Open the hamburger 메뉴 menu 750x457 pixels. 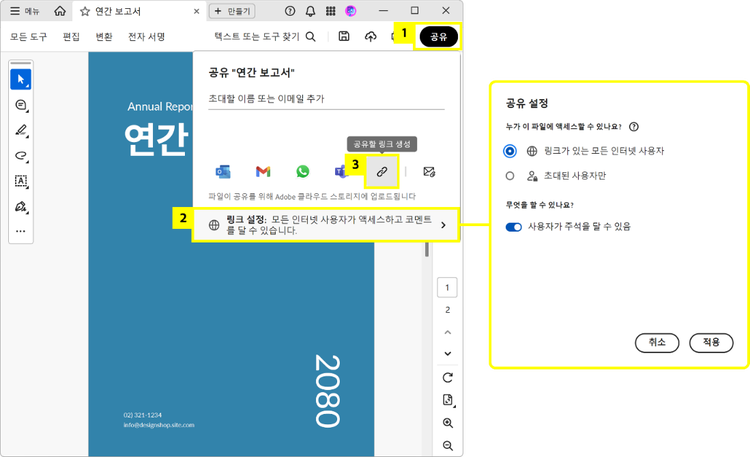24,11
